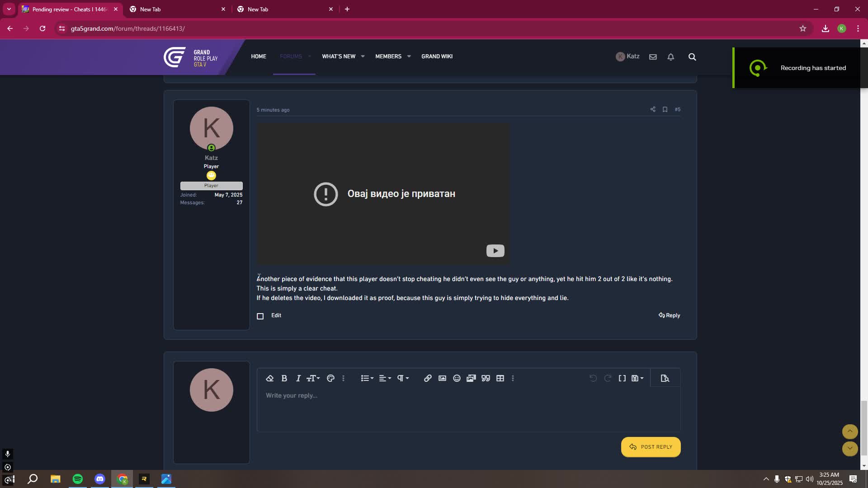Open the list type dropdown
Image resolution: width=868 pixels, height=488 pixels.
(x=367, y=379)
